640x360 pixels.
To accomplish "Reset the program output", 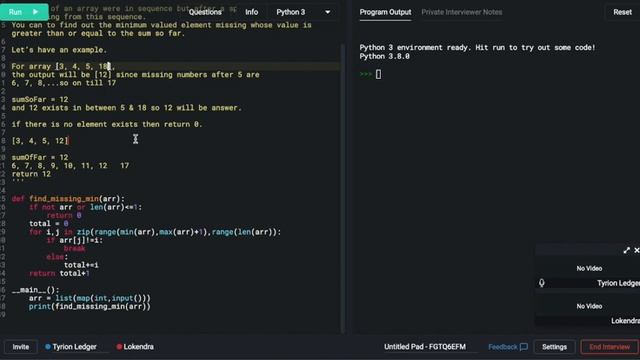I will (622, 12).
